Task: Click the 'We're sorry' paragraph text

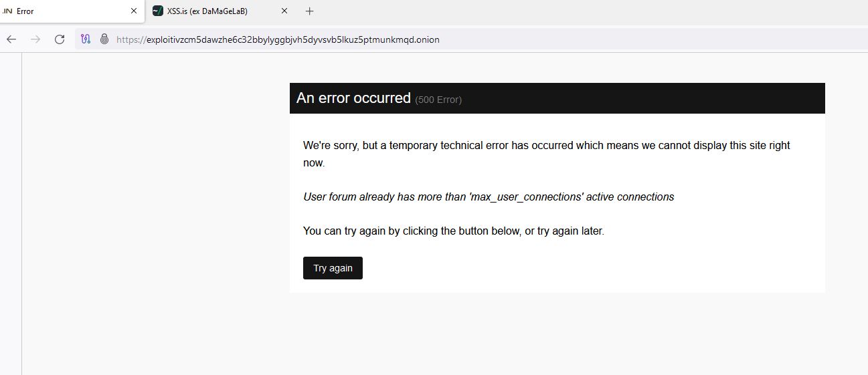Action: [x=546, y=146]
